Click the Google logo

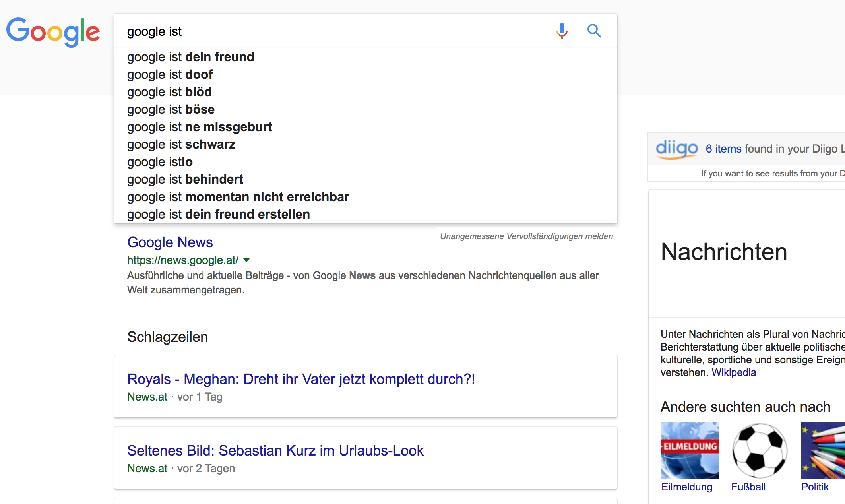53,32
